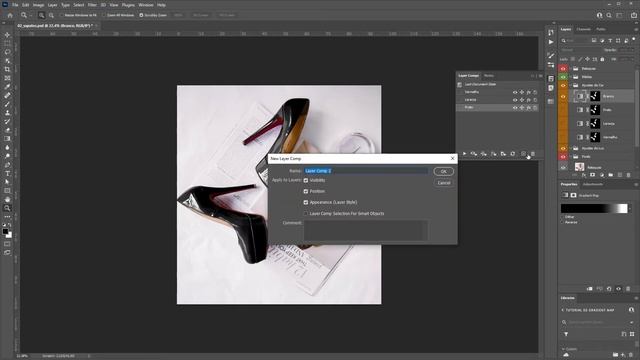Image resolution: width=640 pixels, height=360 pixels.
Task: Toggle the Visibility checkbox in dialog
Action: (306, 180)
